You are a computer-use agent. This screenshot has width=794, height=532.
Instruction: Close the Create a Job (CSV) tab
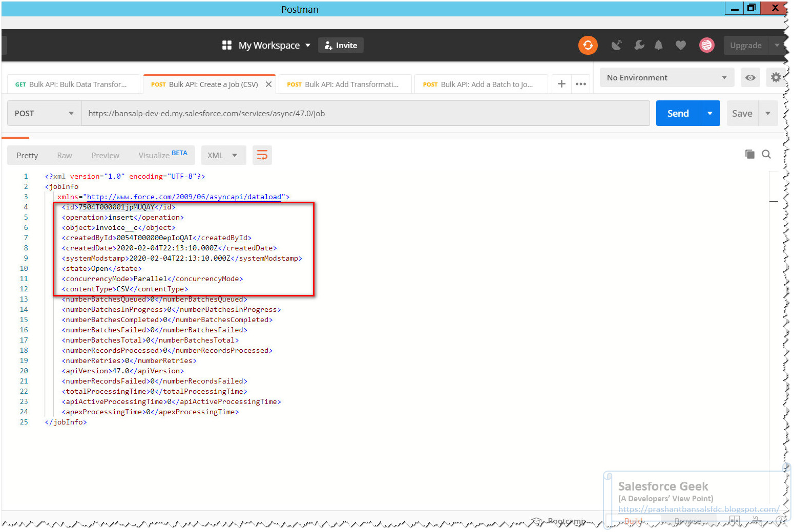268,84
